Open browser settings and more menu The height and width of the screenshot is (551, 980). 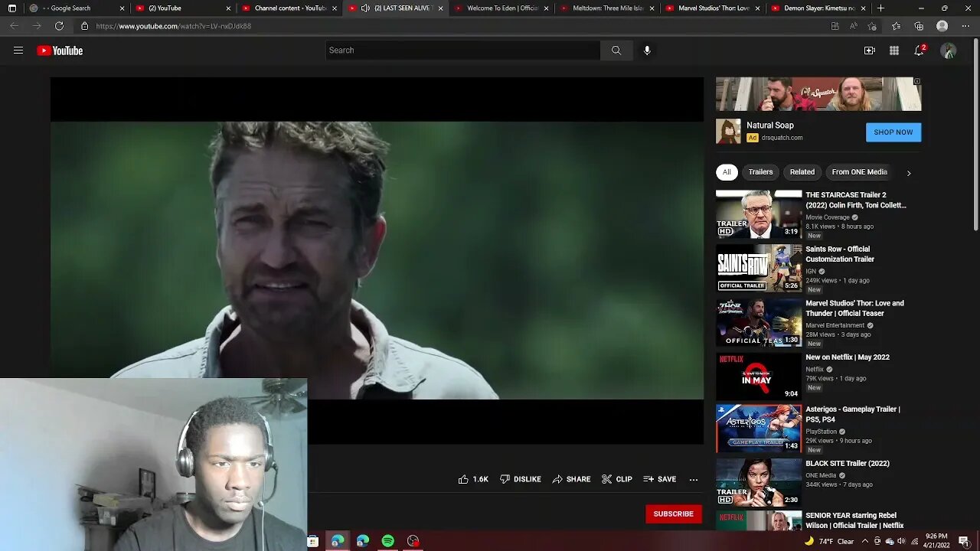tap(965, 26)
